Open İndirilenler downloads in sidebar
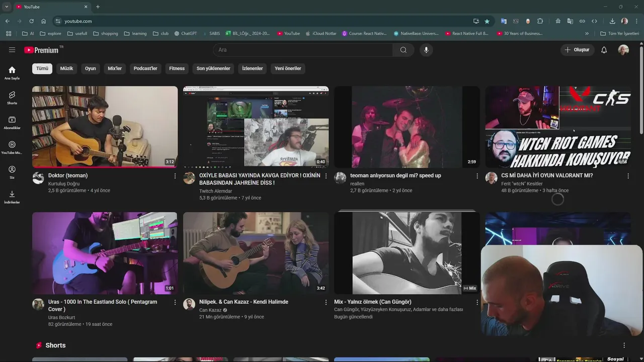The height and width of the screenshot is (362, 644). [x=12, y=197]
